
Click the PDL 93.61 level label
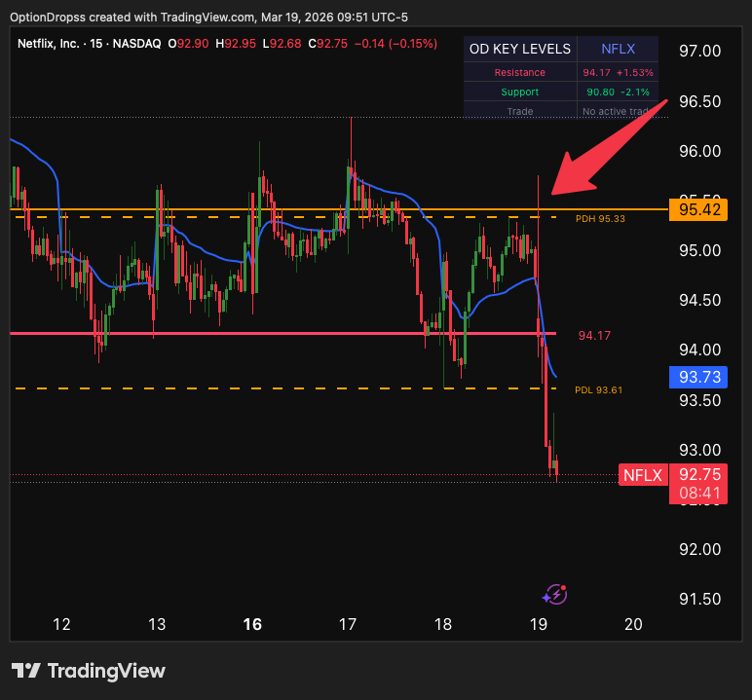point(598,389)
